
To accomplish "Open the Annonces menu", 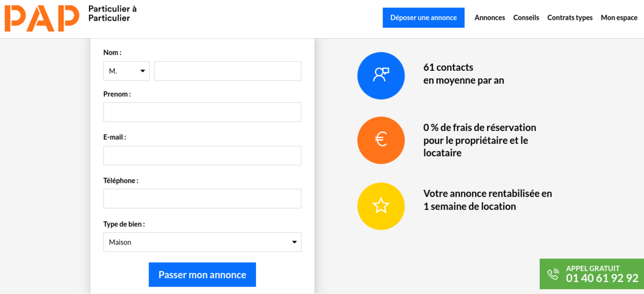I will point(489,18).
